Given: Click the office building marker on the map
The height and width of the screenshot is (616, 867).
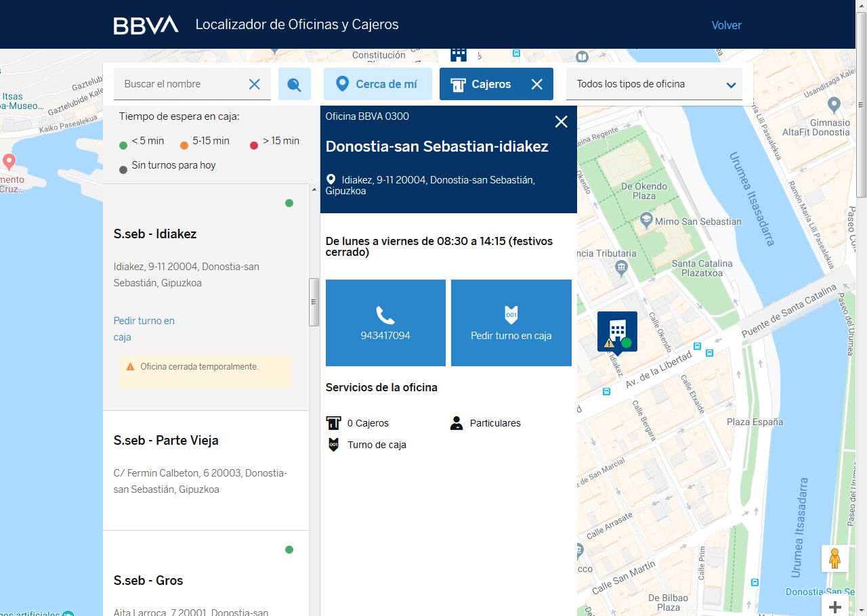Looking at the screenshot, I should click(617, 332).
